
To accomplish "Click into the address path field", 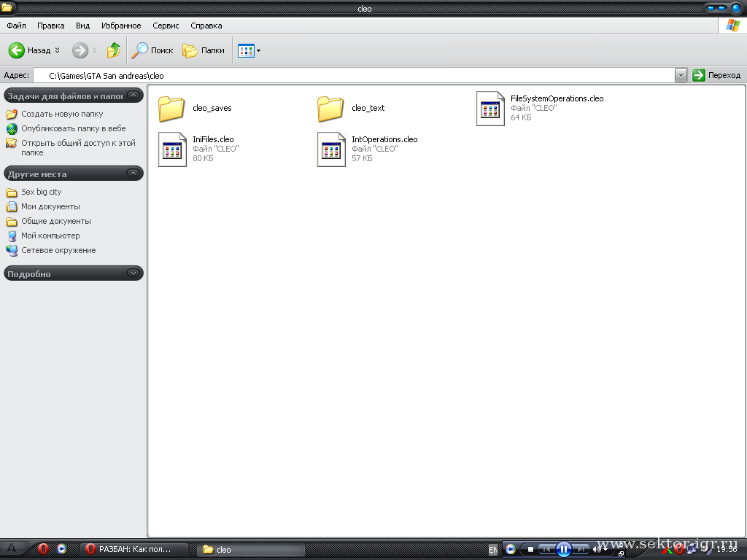I will 354,75.
